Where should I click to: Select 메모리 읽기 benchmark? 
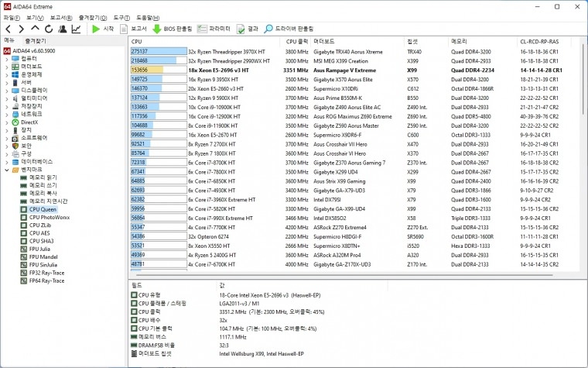tap(43, 177)
